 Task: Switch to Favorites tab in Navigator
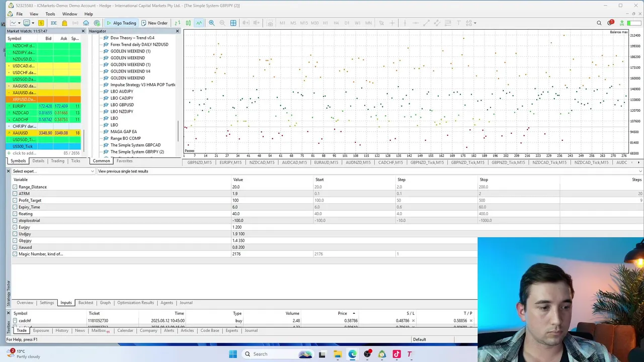(124, 161)
